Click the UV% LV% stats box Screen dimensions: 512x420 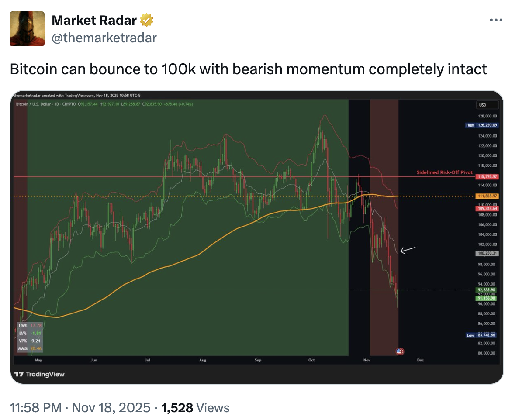tap(30, 336)
